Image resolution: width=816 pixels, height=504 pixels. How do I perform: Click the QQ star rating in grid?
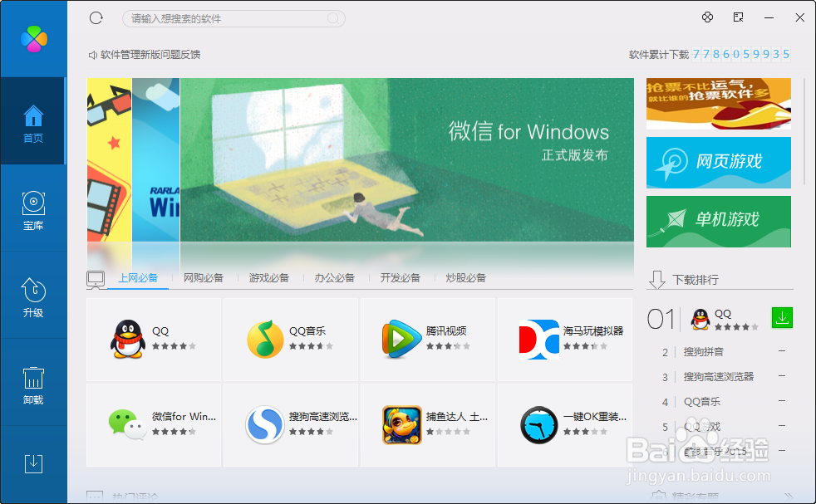point(174,346)
